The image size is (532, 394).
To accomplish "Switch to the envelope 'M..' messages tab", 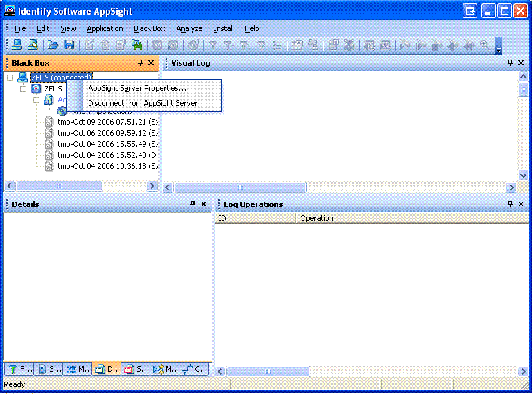I will (164, 369).
